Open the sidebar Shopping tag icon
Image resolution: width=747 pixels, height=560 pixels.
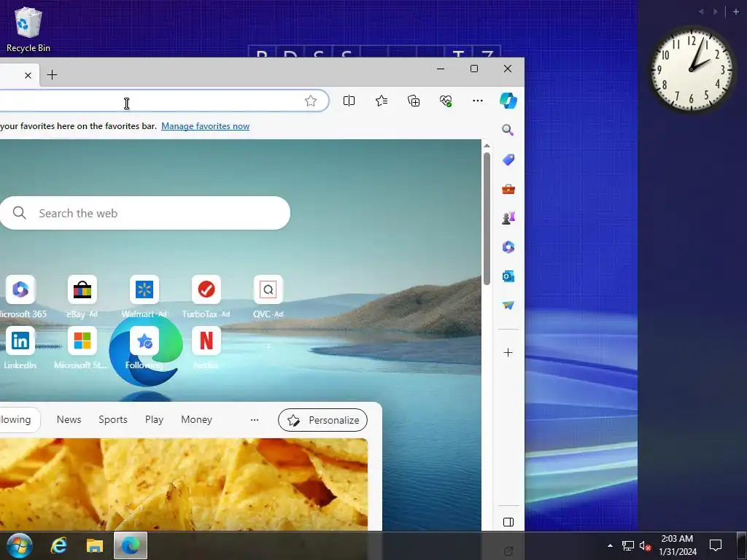click(508, 160)
